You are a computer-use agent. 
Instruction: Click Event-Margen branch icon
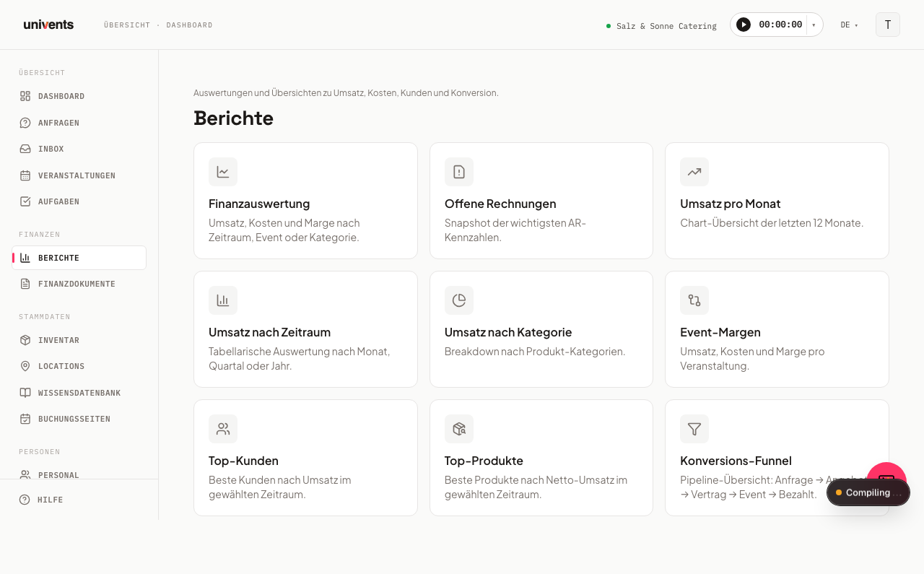click(694, 300)
